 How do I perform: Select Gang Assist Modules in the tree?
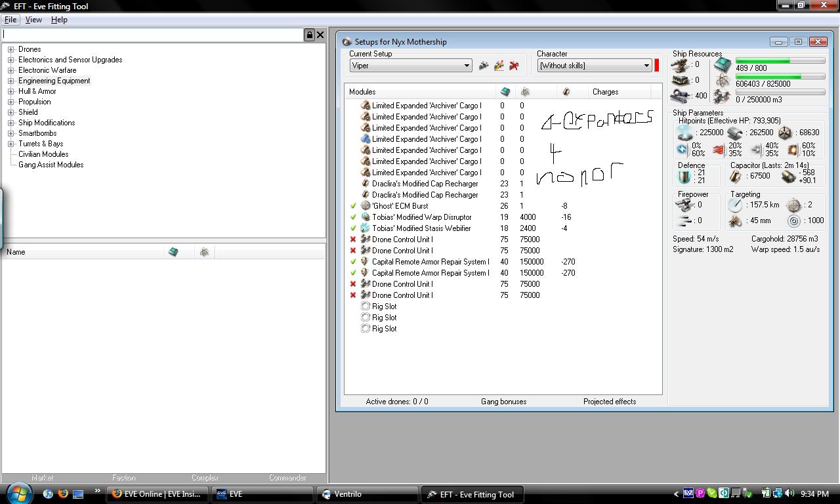click(51, 165)
